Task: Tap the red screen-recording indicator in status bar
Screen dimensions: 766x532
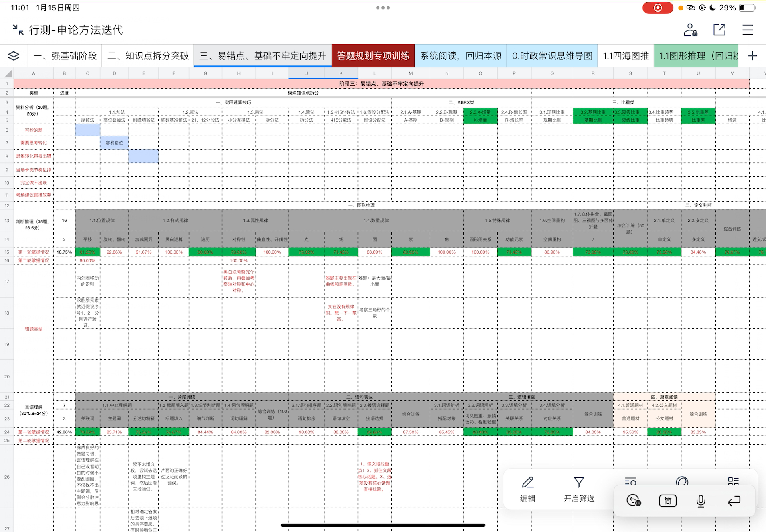Action: [x=658, y=8]
